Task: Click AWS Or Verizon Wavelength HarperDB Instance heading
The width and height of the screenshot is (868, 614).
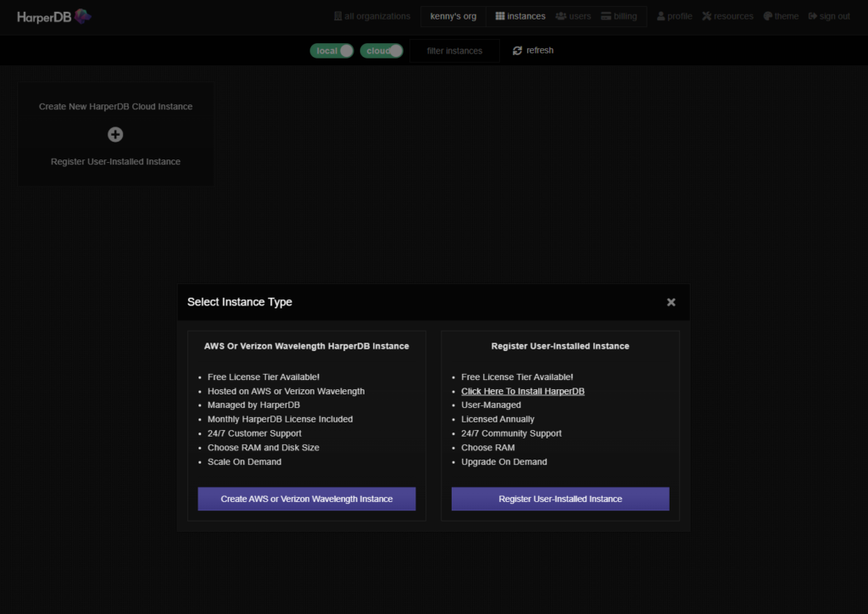Action: click(307, 346)
